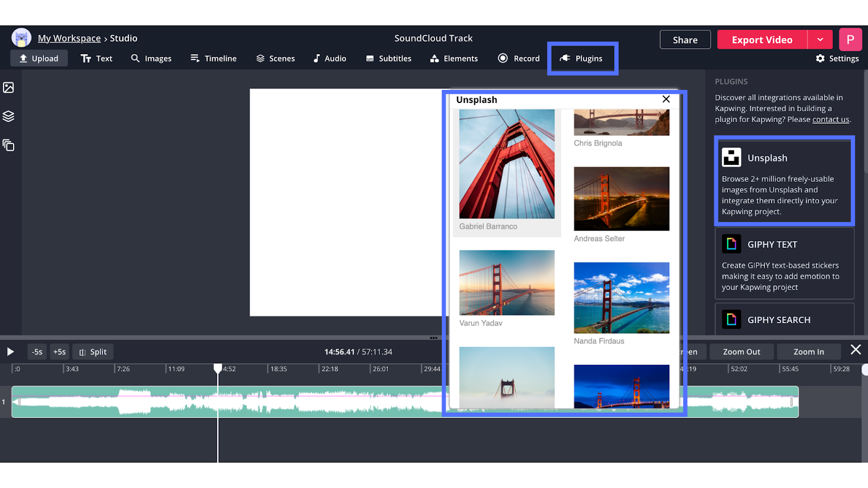Open the Unsplash plugin card
Image resolution: width=868 pixels, height=488 pixels.
pos(784,182)
